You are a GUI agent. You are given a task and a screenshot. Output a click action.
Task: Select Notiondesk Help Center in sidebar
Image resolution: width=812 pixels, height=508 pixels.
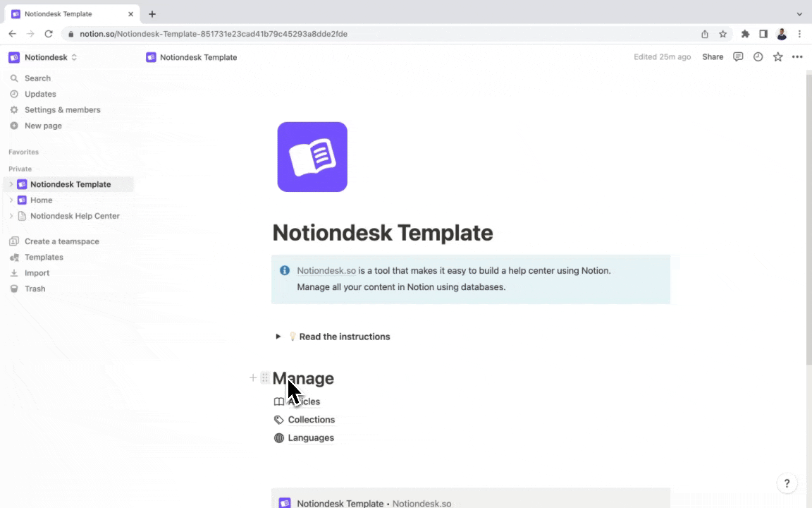pyautogui.click(x=75, y=216)
